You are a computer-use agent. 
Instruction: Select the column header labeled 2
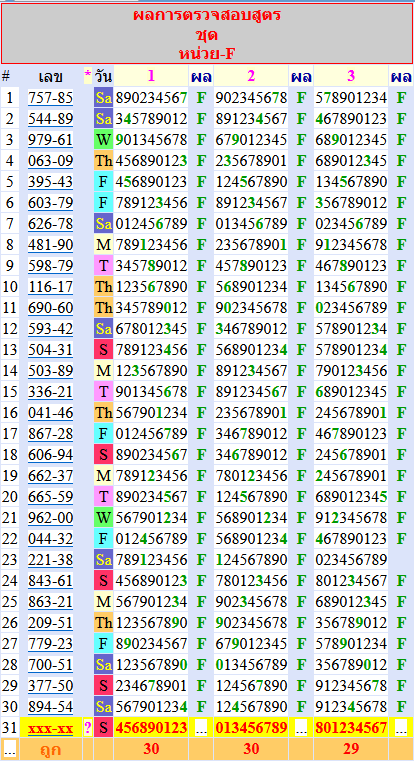tap(251, 76)
